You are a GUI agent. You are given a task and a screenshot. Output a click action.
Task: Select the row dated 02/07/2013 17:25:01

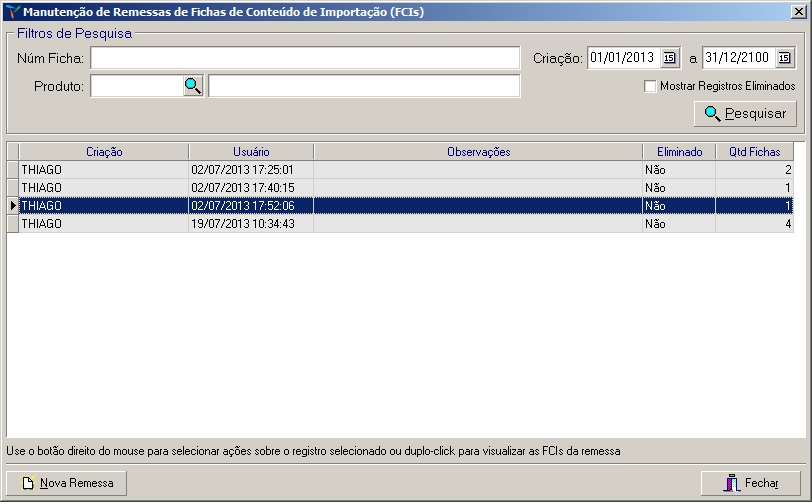250,170
